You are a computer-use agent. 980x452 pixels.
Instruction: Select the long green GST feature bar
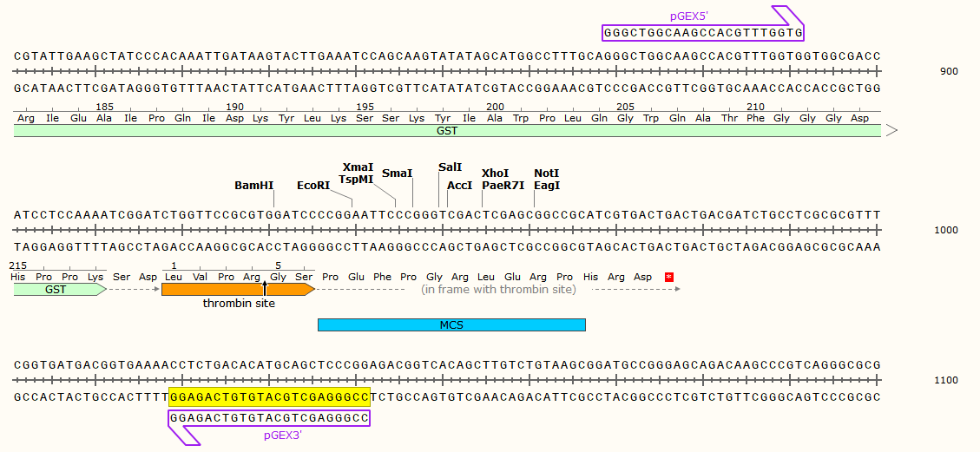(446, 131)
